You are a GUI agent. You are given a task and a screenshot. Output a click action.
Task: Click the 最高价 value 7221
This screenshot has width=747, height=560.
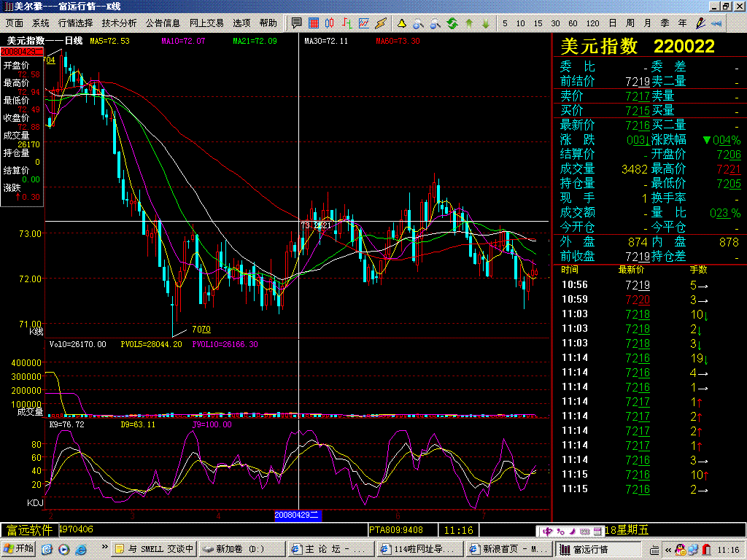(729, 169)
